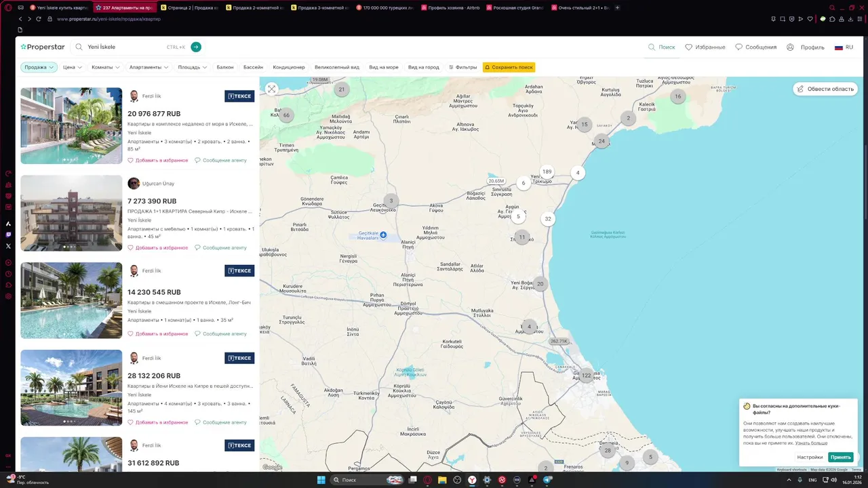868x488 pixels.
Task: Switch language via the RU flag
Action: click(844, 47)
